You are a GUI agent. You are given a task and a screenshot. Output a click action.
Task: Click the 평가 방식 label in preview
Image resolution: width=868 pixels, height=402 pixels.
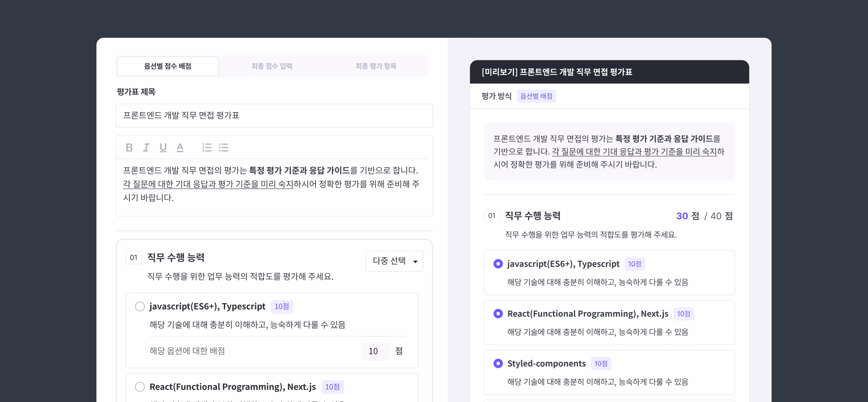click(x=496, y=96)
